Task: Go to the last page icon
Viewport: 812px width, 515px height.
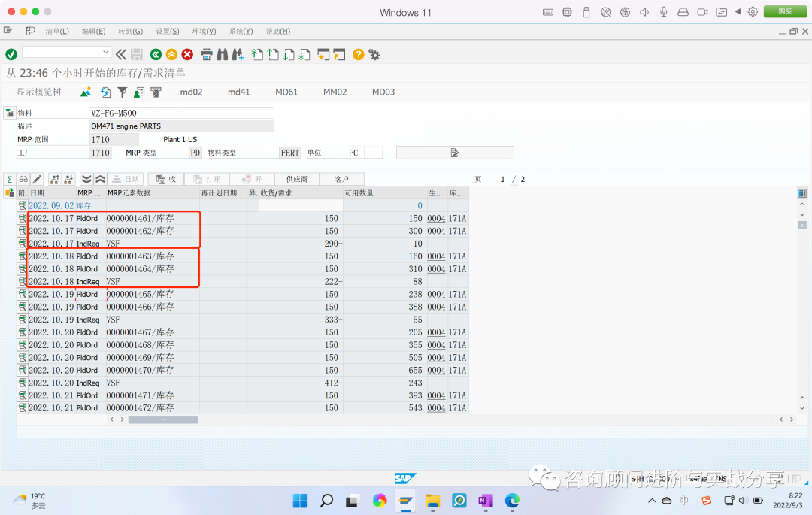Action: pyautogui.click(x=304, y=54)
